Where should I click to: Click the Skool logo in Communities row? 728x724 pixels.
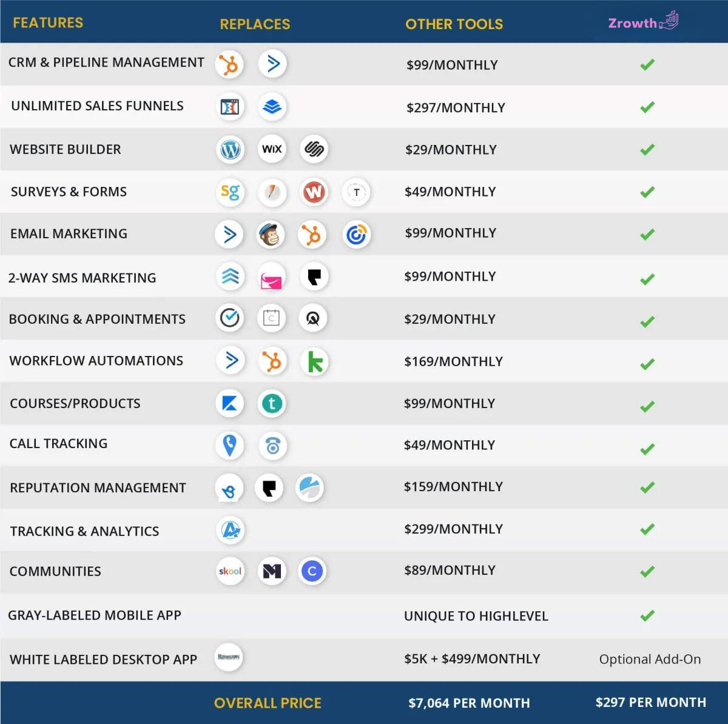point(230,571)
